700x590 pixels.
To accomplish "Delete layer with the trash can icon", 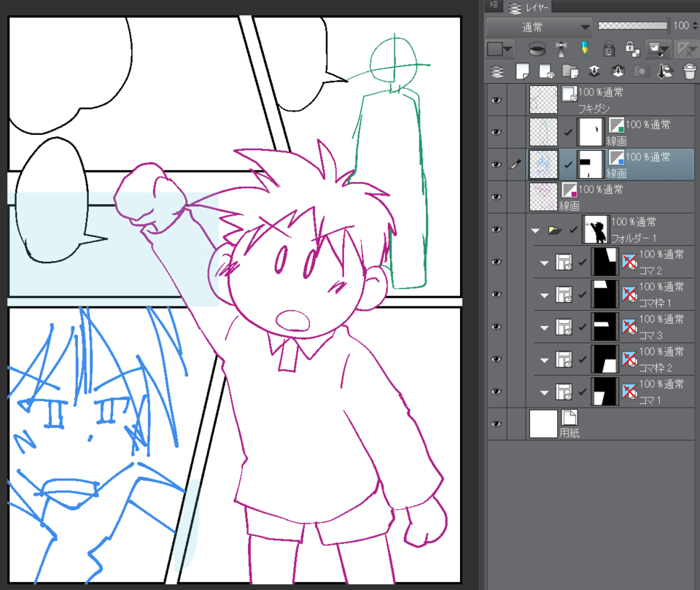I will (690, 71).
